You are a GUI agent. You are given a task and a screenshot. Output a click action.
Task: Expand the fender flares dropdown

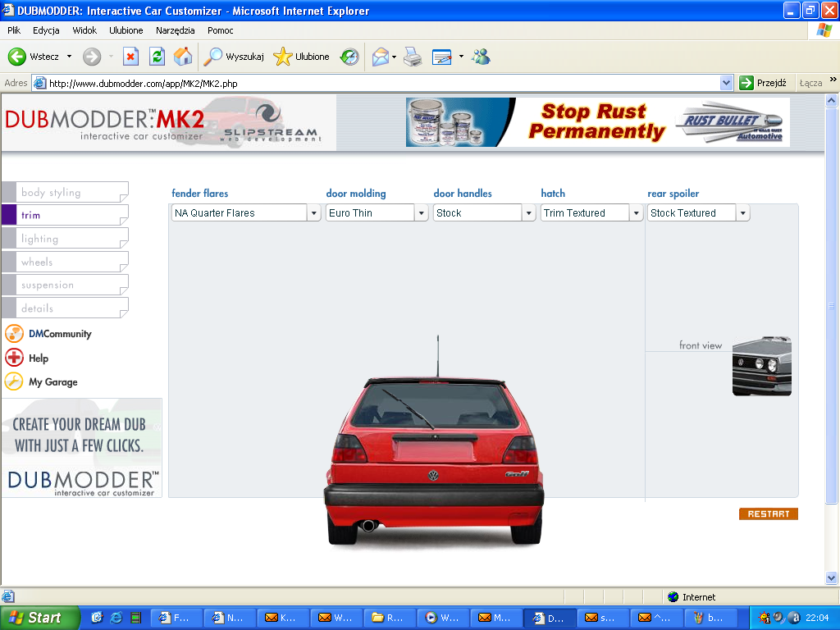(314, 212)
